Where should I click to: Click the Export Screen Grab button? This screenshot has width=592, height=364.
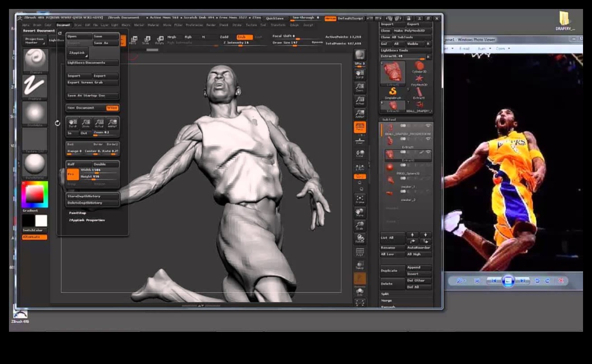[92, 82]
